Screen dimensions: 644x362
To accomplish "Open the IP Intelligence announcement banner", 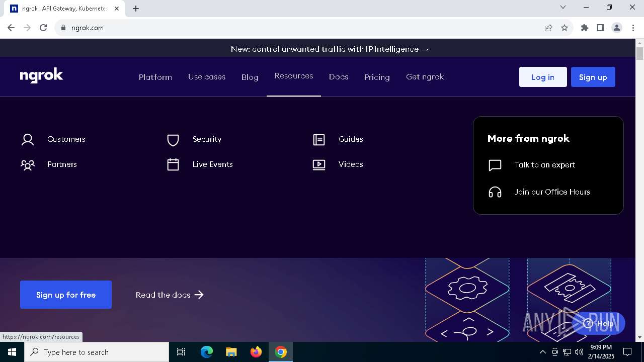I will coord(330,49).
